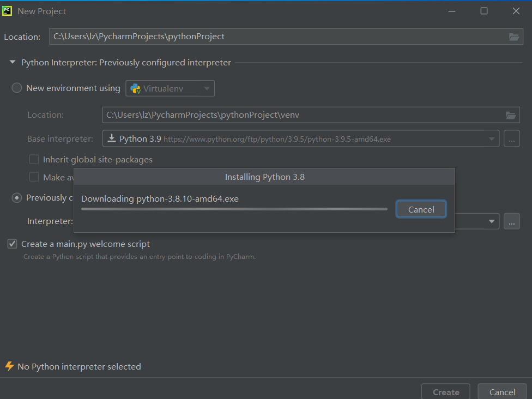The height and width of the screenshot is (399, 532).
Task: Minimize the New Project window
Action: click(x=452, y=11)
